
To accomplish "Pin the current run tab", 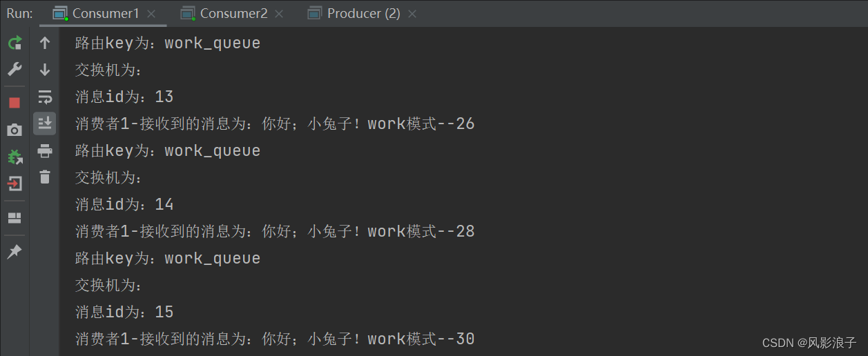I will [x=15, y=252].
